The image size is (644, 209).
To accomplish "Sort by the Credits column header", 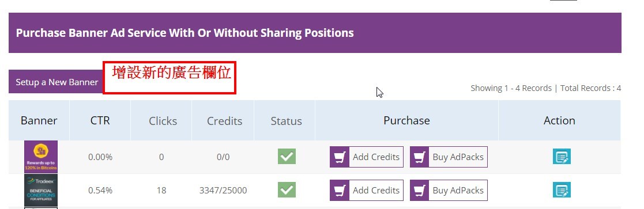I will pos(224,121).
